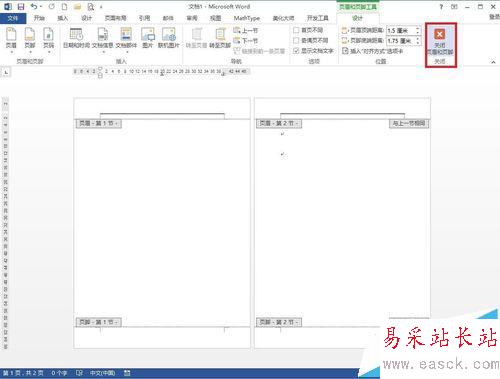Switch to the Insert (插入) tab
This screenshot has width=500, height=379.
coord(62,18)
